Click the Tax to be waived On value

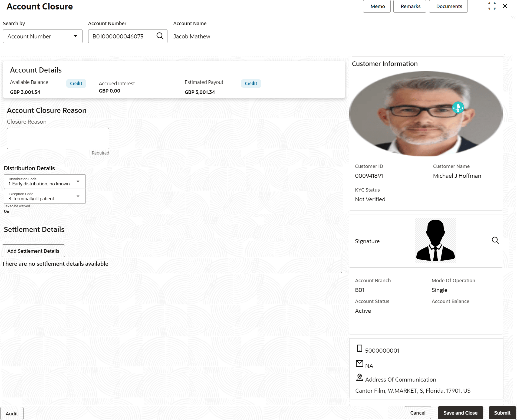click(x=6, y=212)
